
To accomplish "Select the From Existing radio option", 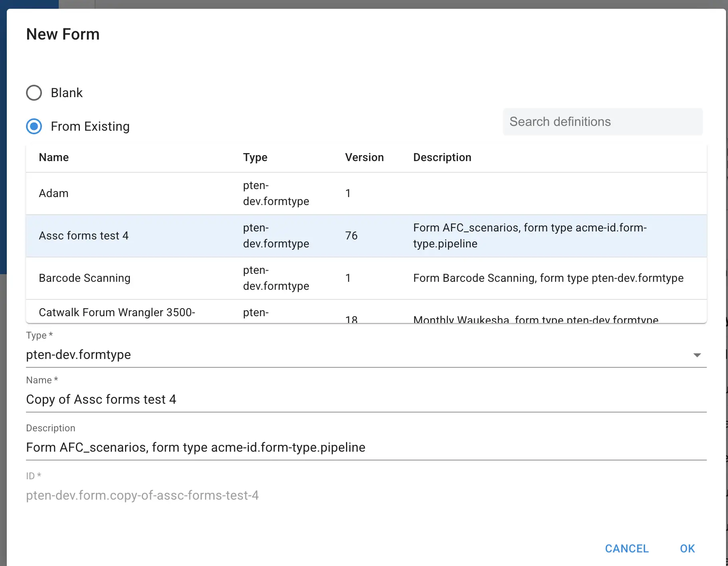I will [34, 126].
